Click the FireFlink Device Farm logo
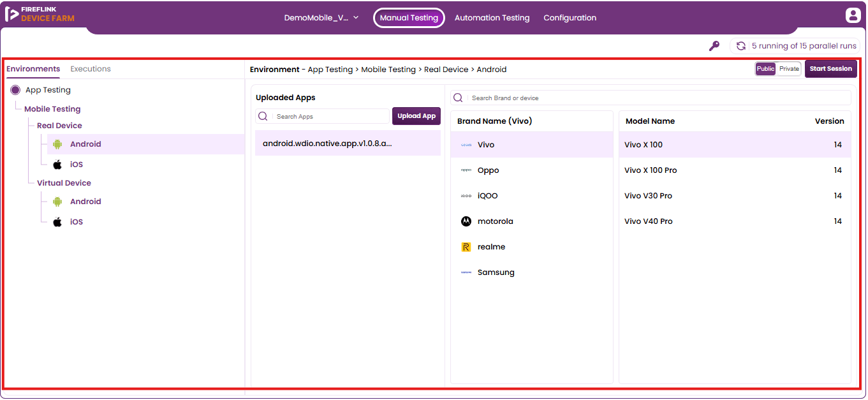Image resolution: width=868 pixels, height=400 pixels. coord(40,14)
